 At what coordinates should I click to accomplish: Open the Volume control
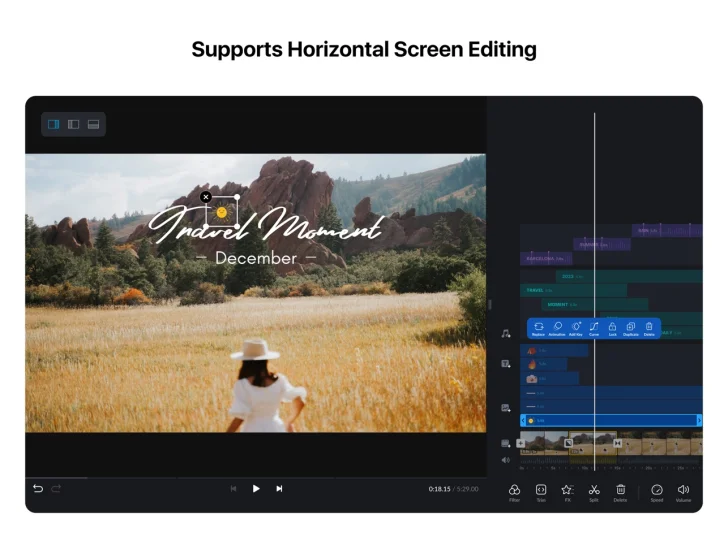(683, 490)
